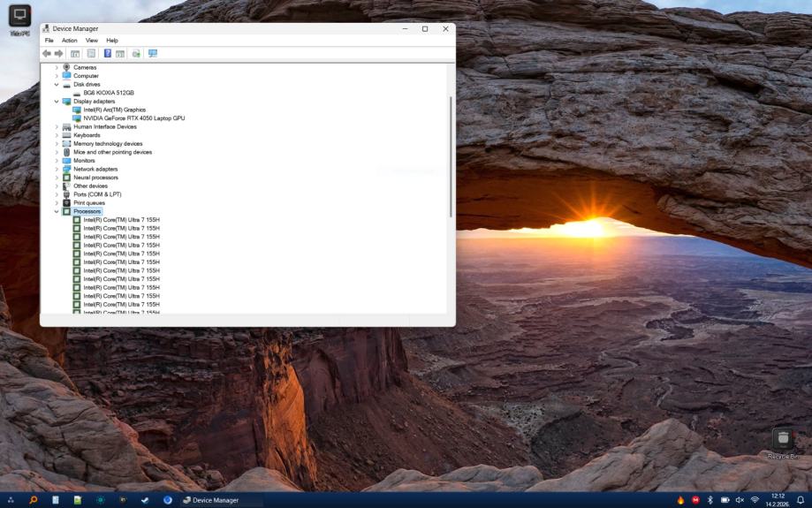
Task: Click the Device Manager vertical scrollbar
Action: pyautogui.click(x=451, y=156)
